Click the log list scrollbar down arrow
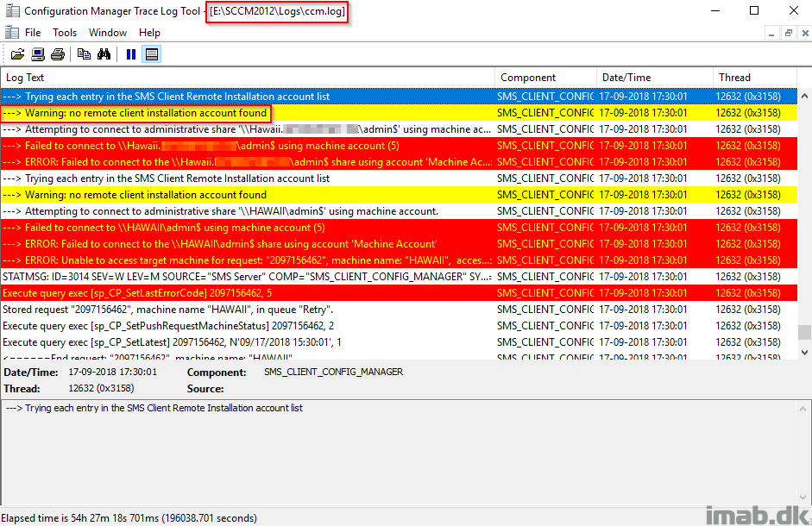 [x=804, y=352]
